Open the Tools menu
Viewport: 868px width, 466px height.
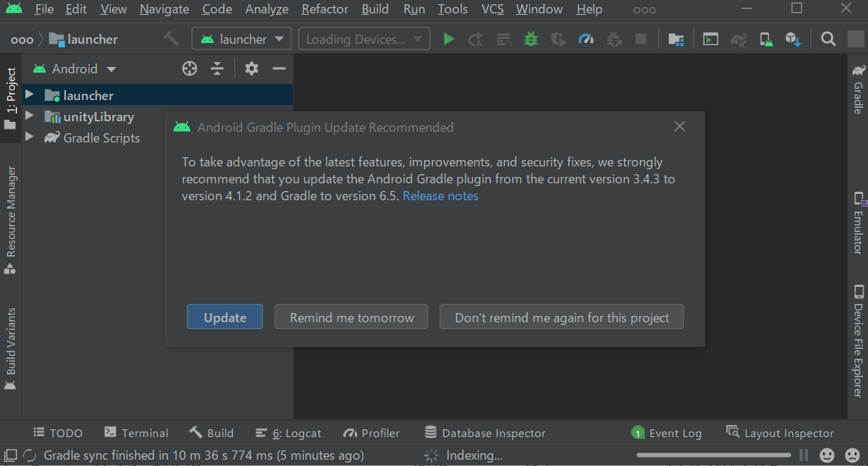tap(453, 9)
